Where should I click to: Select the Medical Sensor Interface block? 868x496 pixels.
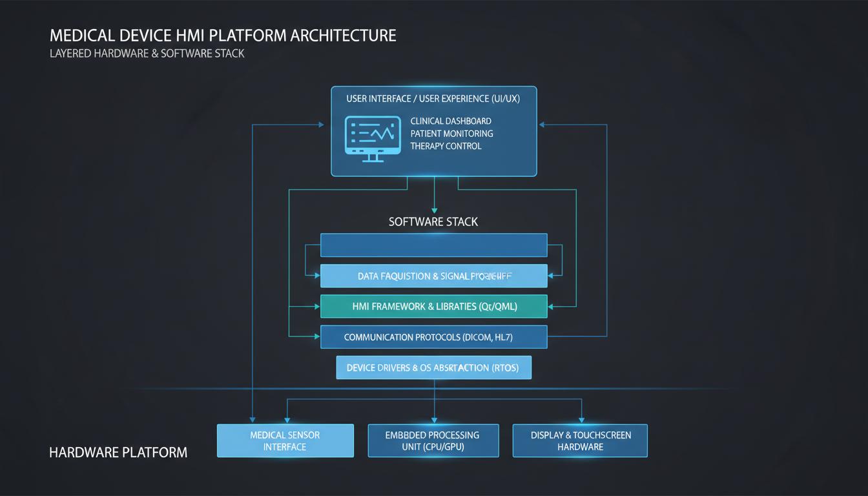point(285,440)
